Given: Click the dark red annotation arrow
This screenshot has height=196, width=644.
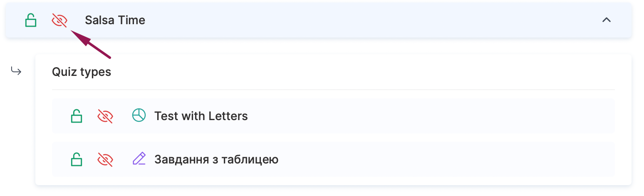Looking at the screenshot, I should coord(91,43).
